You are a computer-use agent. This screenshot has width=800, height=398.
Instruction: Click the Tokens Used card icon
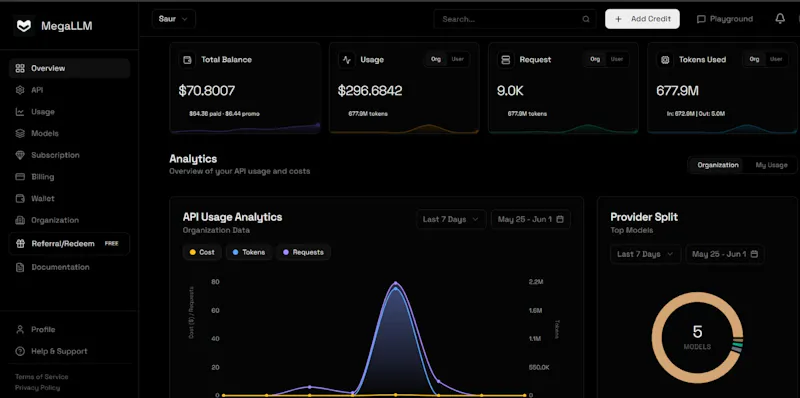click(665, 60)
